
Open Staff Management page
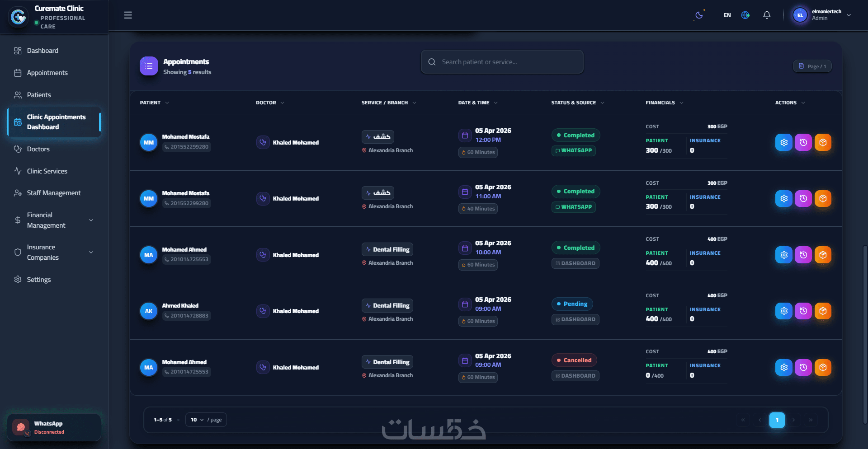(54, 193)
